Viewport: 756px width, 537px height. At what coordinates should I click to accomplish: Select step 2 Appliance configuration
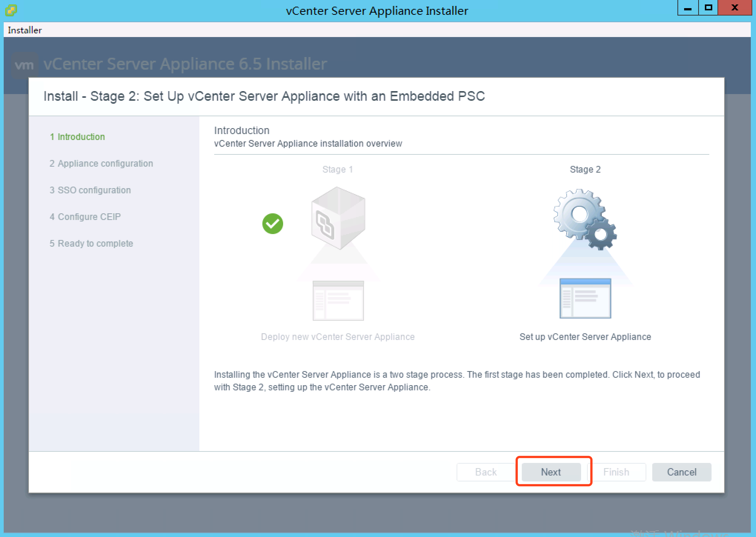(101, 163)
